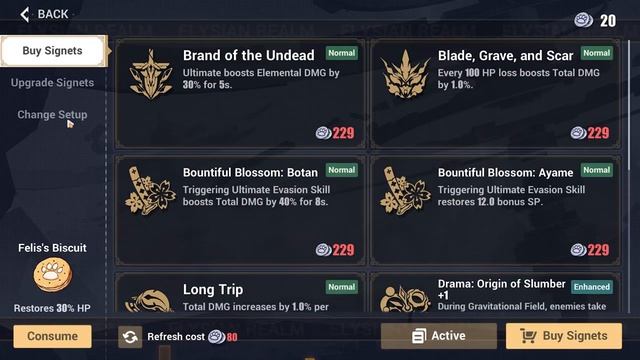Open the Buy Signets side tab
The image size is (640, 360).
(53, 51)
